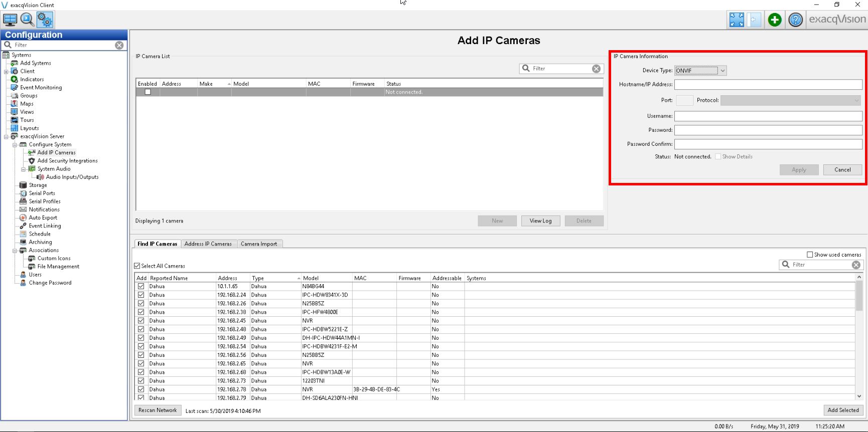Uncheck Add box for camera 10.1.1.65
This screenshot has width=868, height=432.
[x=141, y=287]
